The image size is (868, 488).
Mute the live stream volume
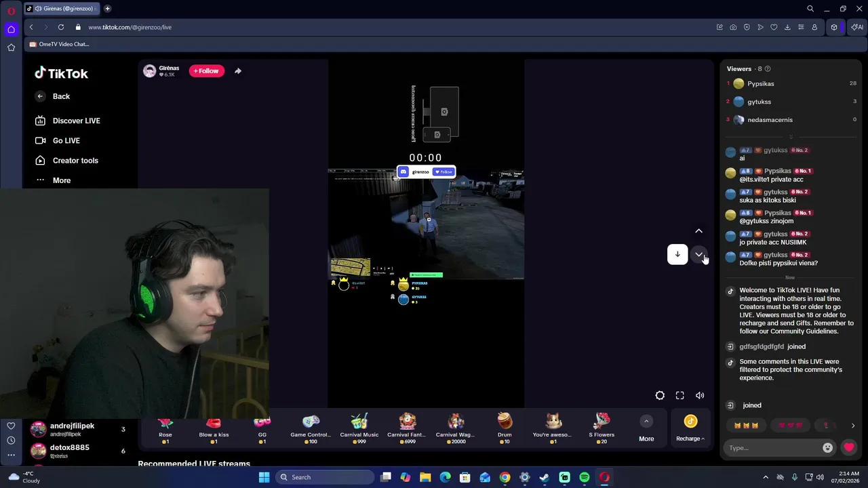(x=700, y=396)
